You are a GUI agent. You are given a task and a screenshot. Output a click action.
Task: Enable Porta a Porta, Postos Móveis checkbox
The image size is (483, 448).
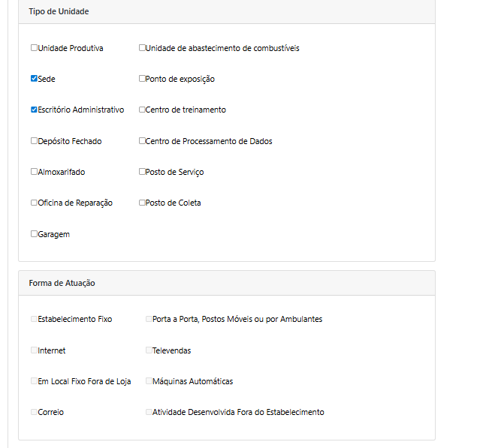point(149,319)
